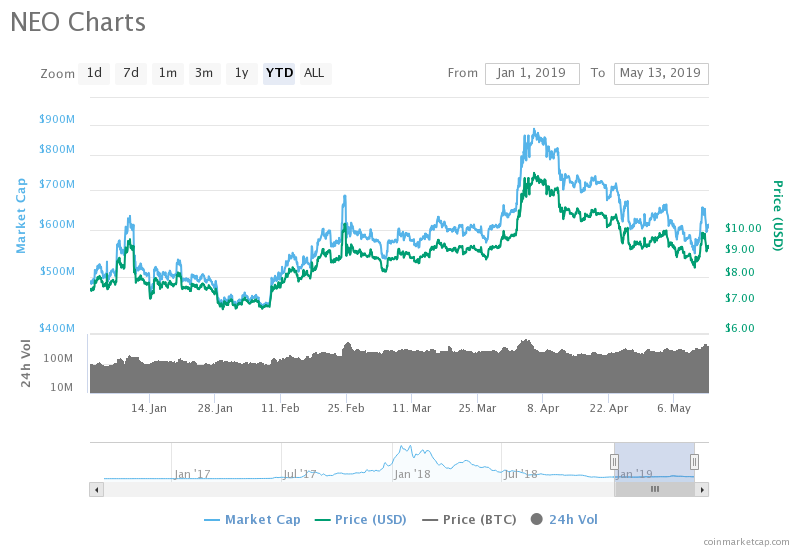Click the 6. May axis label

(673, 408)
